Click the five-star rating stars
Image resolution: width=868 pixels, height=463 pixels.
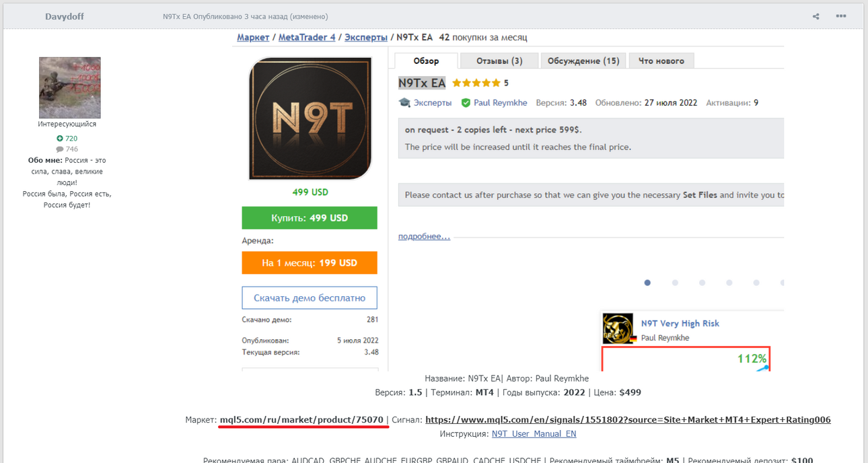click(476, 83)
